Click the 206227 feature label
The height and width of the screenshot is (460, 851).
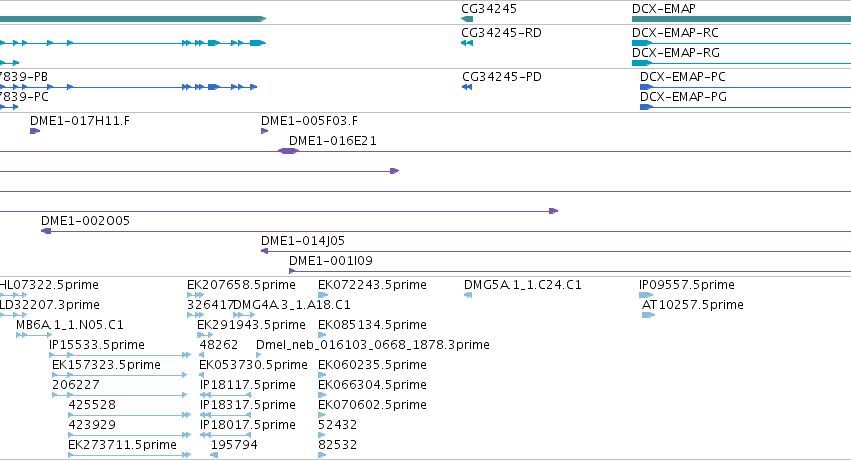click(75, 385)
